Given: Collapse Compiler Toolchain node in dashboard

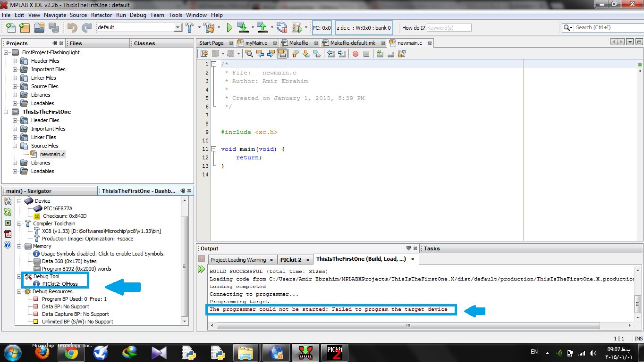Looking at the screenshot, I should [20, 223].
